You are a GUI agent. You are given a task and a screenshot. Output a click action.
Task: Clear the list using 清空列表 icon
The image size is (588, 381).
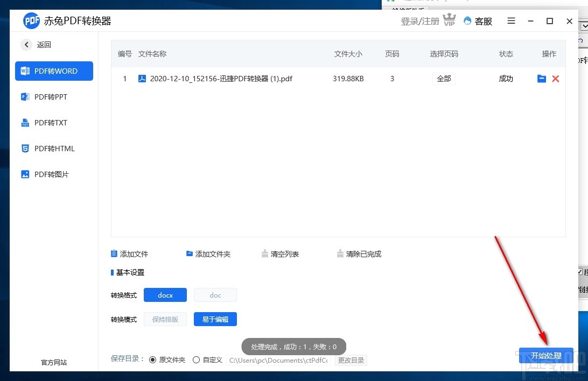click(x=265, y=253)
